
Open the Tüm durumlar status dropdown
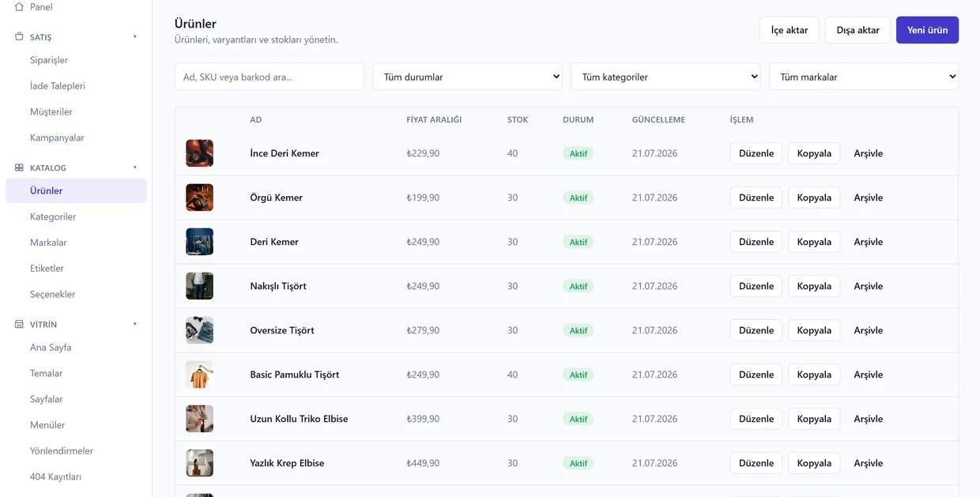click(467, 77)
